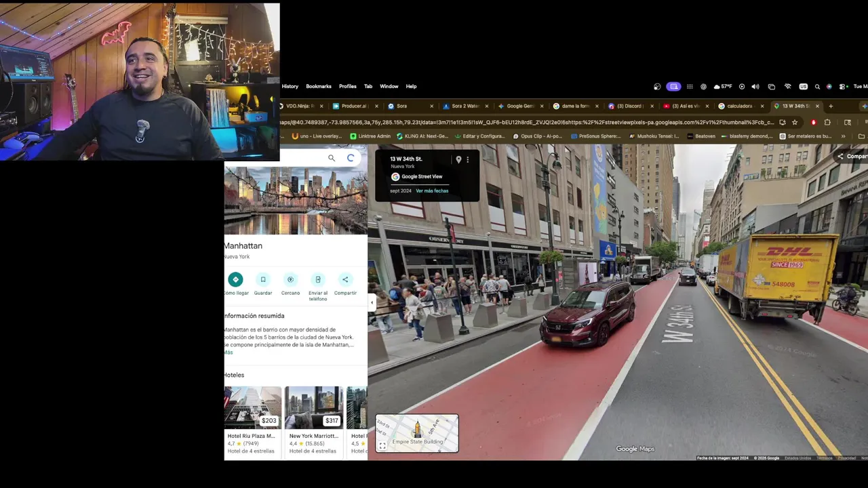Screen dimensions: 868x488
Task: Click the red recording extension icon
Action: 814,123
